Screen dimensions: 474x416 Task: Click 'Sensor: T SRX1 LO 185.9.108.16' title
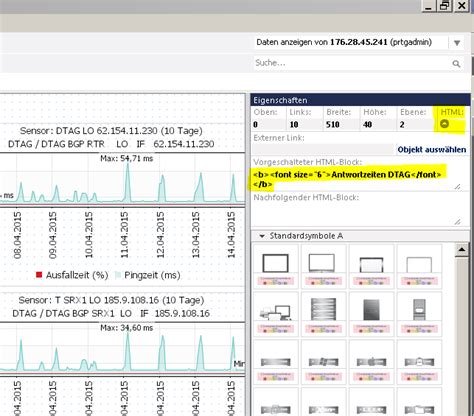pyautogui.click(x=111, y=300)
